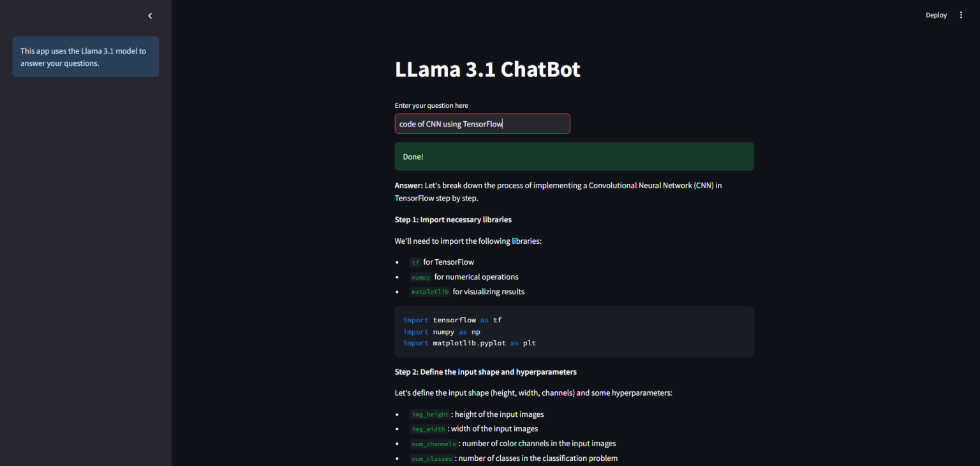Click the Step 2 hyperparameters heading
Image resolution: width=980 pixels, height=466 pixels.
[x=486, y=372]
